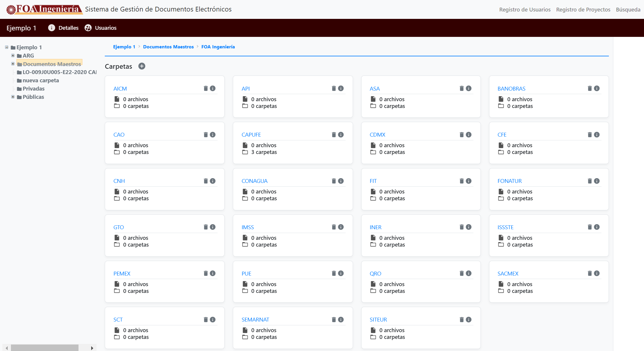Open Búsqueda in the top navigation
The height and width of the screenshot is (351, 644).
pyautogui.click(x=628, y=10)
